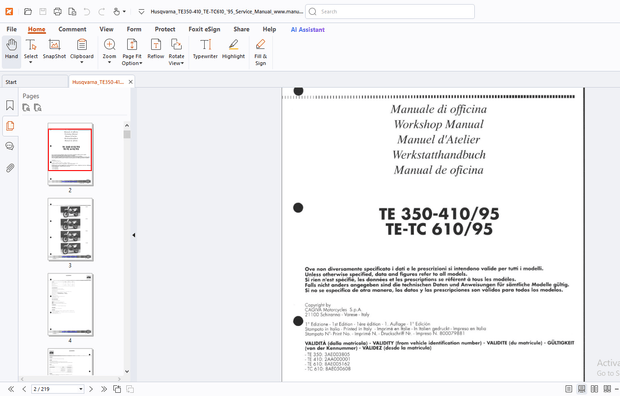This screenshot has width=620, height=396.
Task: Go to the next page arrow
Action: click(x=91, y=389)
